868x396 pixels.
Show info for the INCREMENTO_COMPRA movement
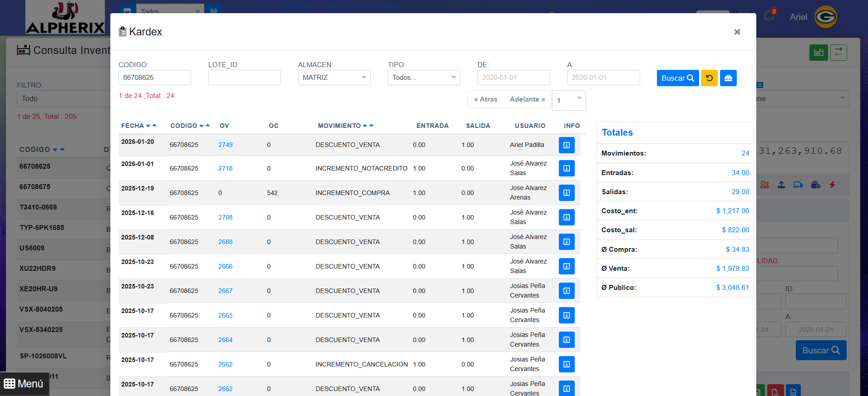point(567,193)
